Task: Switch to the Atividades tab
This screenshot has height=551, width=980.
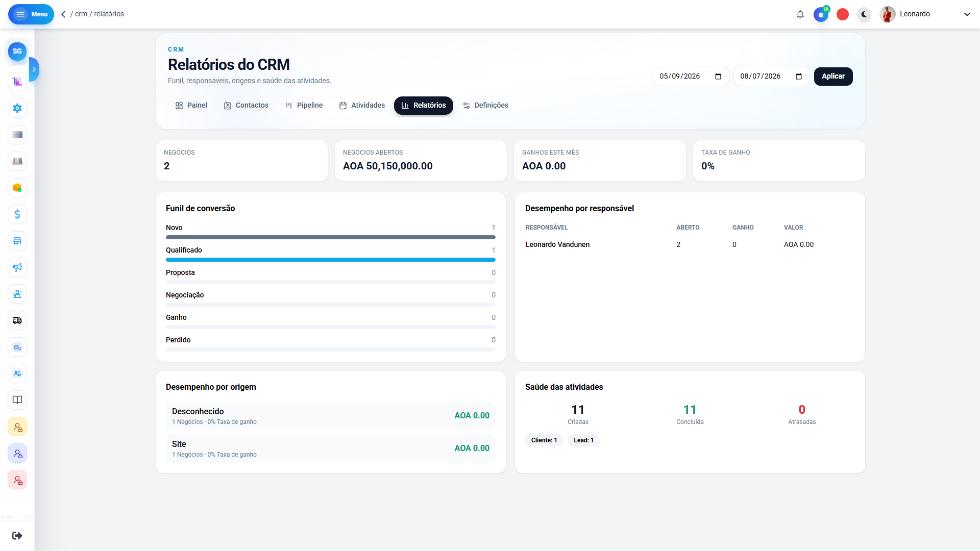Action: 362,106
